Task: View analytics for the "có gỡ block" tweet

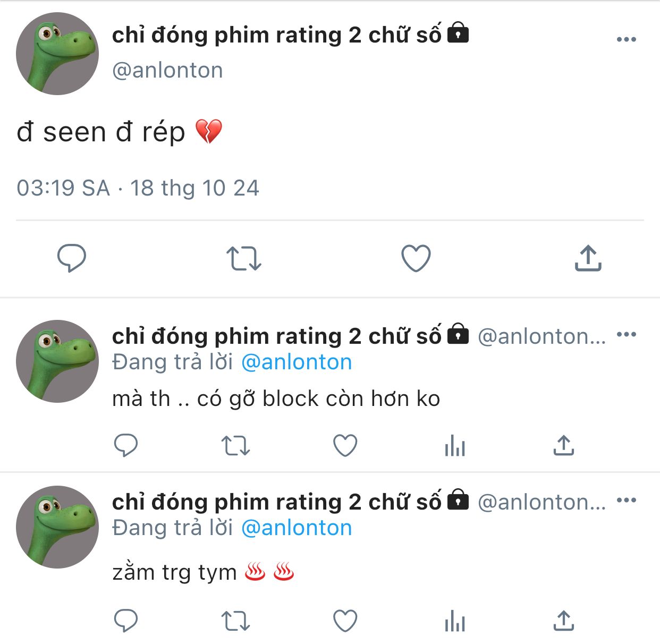Action: pyautogui.click(x=455, y=445)
